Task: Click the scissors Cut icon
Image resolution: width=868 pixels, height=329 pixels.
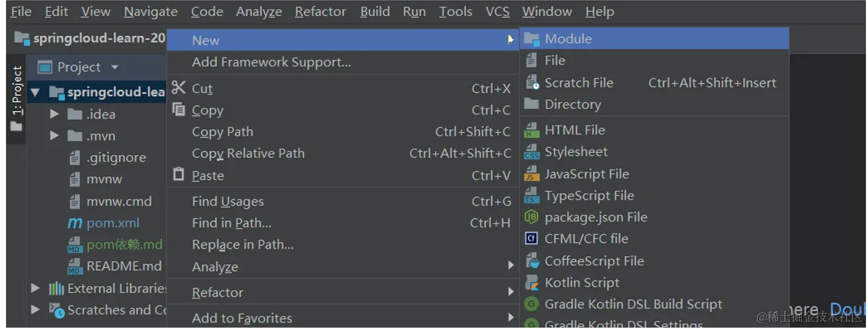Action: (x=179, y=88)
